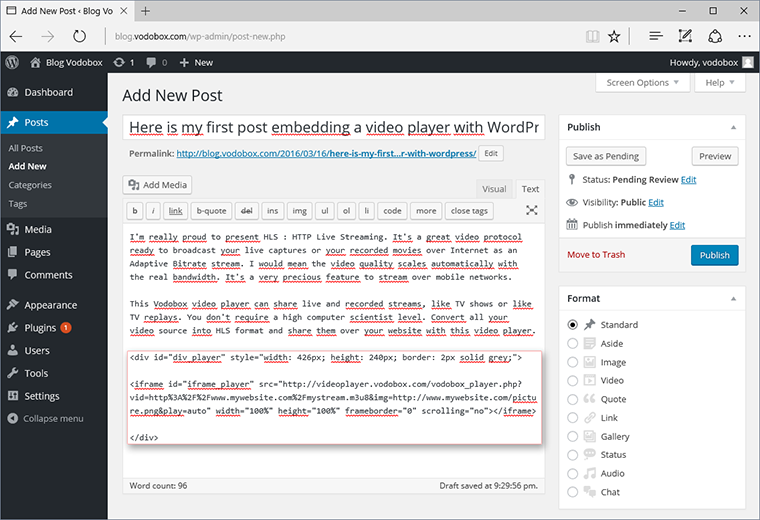Click the WordPress logo in admin bar
The image size is (760, 520).
12,62
